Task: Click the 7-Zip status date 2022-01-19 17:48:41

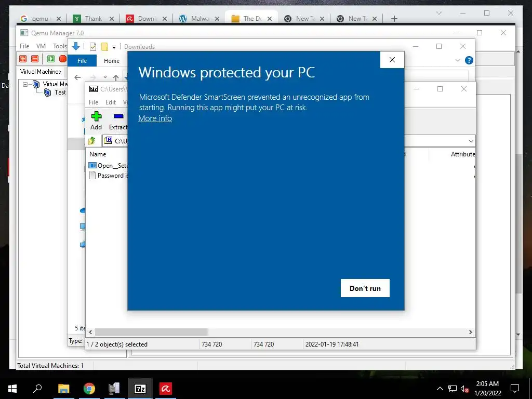Action: [x=332, y=344]
